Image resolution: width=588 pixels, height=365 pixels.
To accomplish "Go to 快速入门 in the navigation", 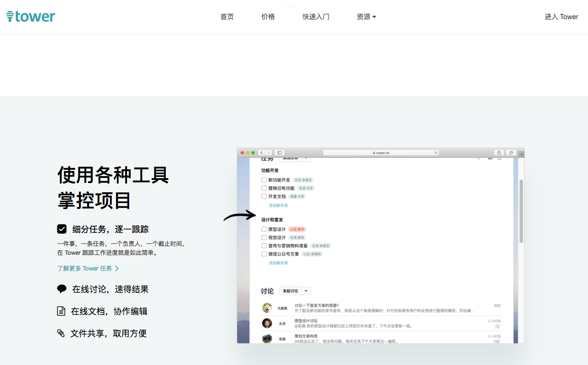I will click(x=316, y=17).
